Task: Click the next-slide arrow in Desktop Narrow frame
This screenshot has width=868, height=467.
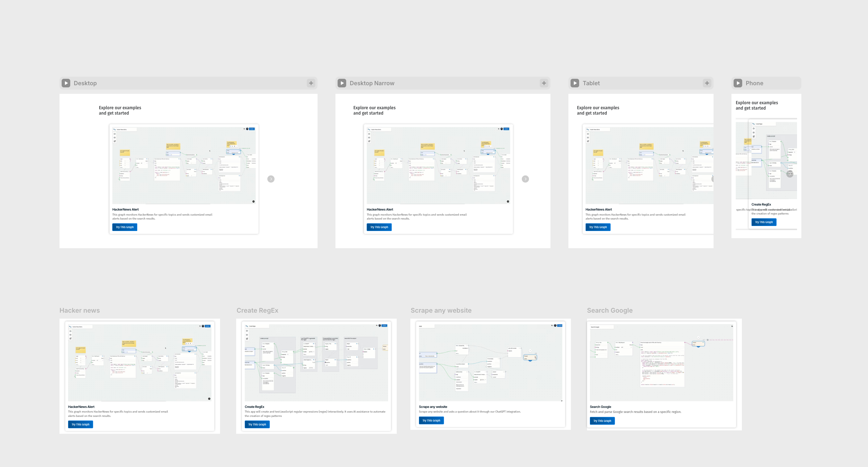Action: (525, 179)
